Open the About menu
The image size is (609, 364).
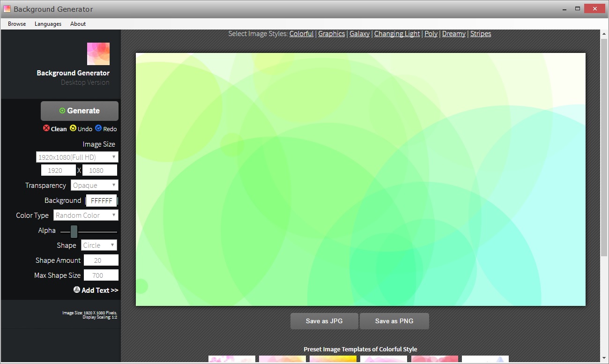78,24
